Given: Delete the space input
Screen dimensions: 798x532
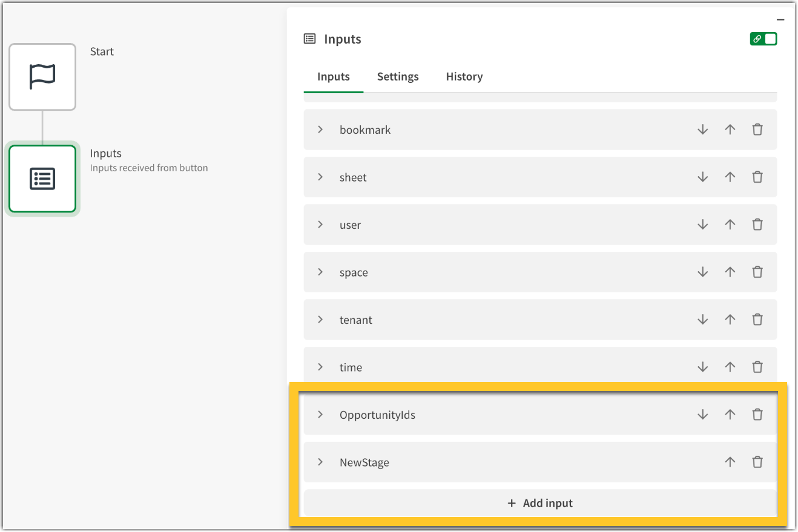Looking at the screenshot, I should coord(757,272).
